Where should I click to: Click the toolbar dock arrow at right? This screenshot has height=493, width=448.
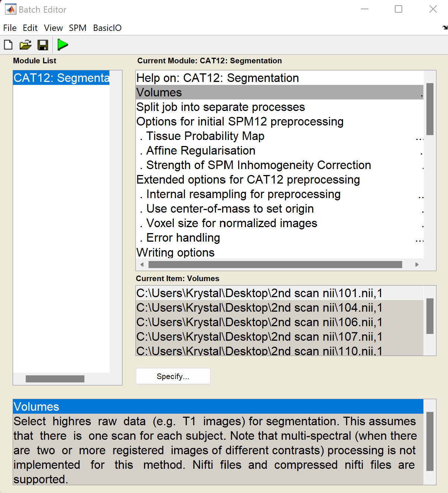coord(445,28)
